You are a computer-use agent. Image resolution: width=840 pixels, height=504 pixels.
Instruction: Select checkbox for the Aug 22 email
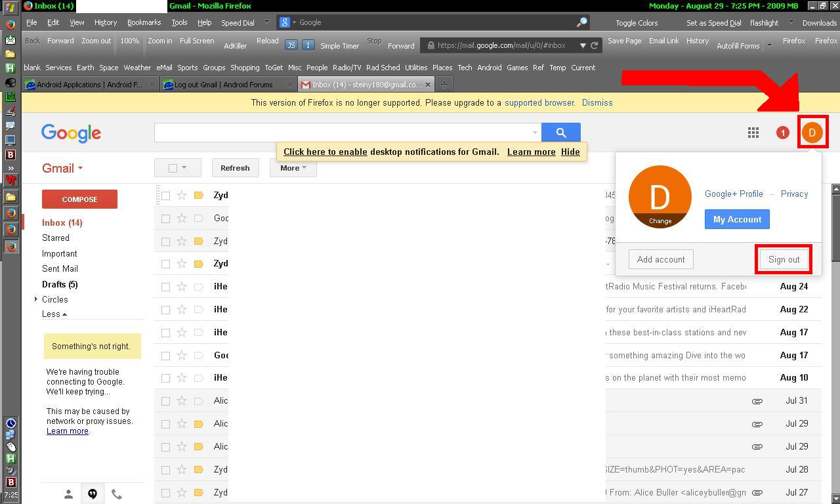[165, 310]
